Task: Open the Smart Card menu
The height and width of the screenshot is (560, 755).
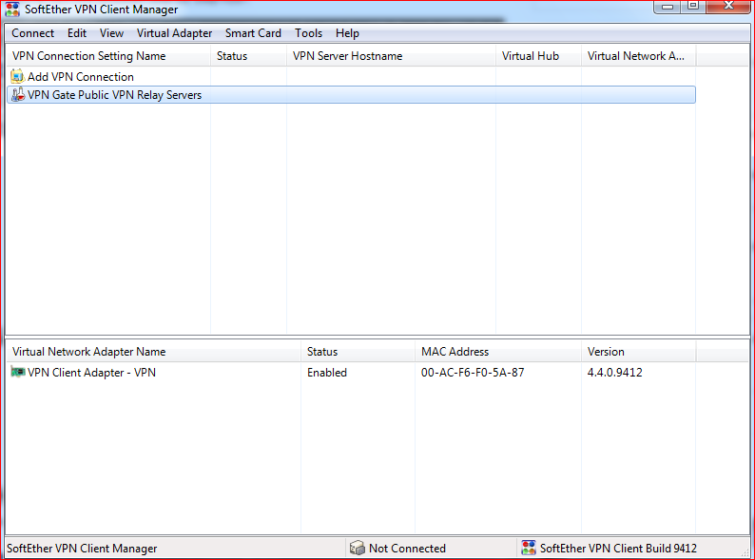Action: point(253,33)
